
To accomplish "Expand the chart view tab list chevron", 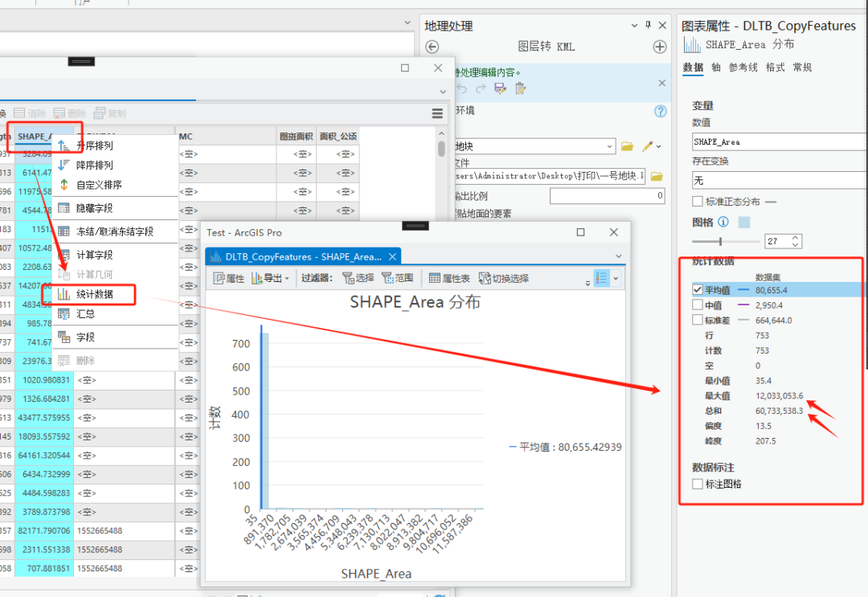I will 619,256.
